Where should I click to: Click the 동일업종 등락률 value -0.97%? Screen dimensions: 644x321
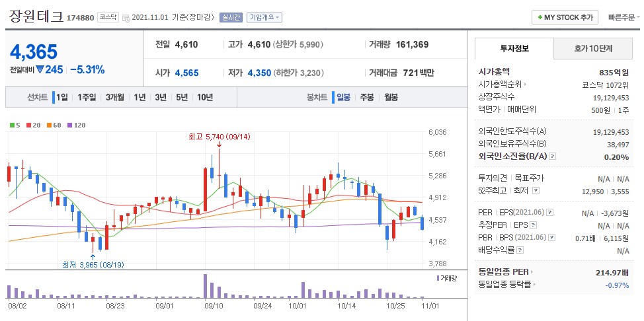(617, 285)
